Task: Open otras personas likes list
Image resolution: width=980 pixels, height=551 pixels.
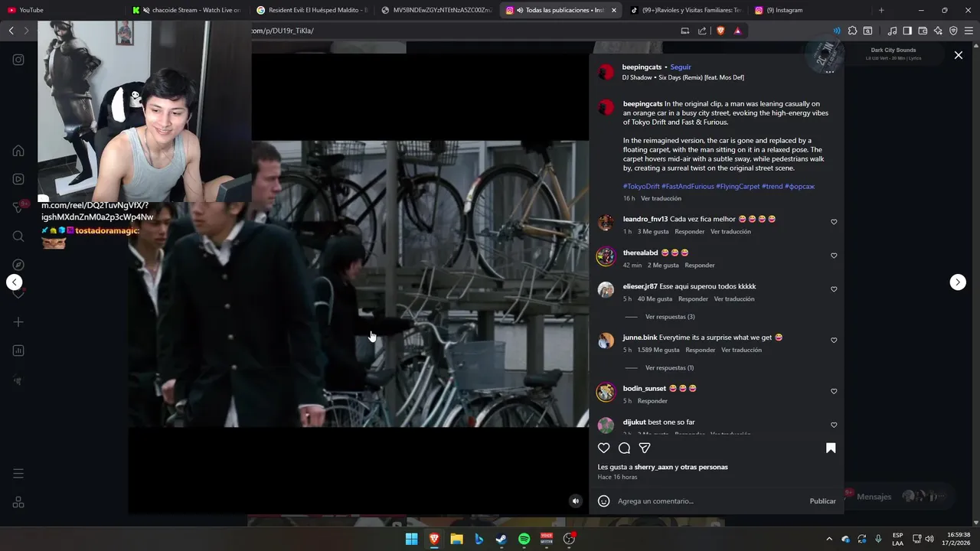Action: 704,467
